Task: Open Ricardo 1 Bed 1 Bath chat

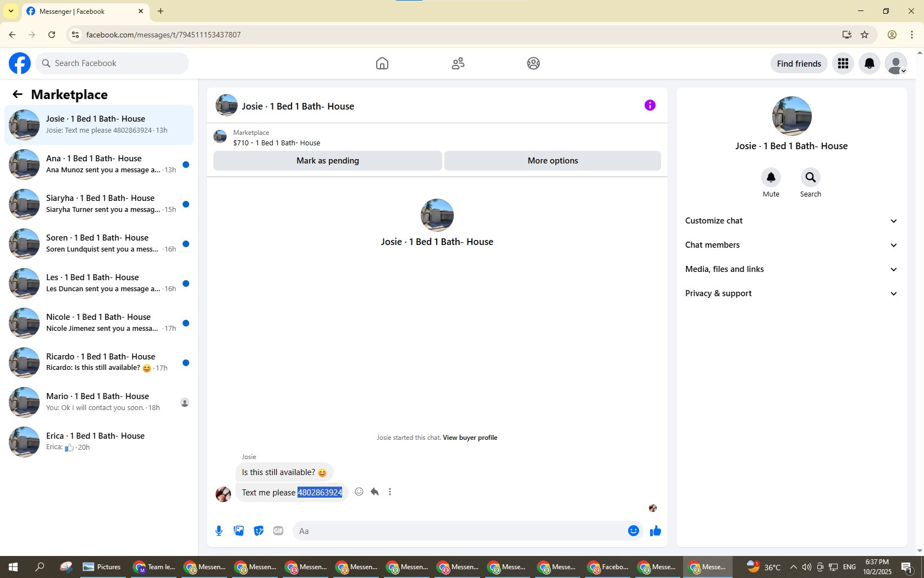Action: (99, 362)
